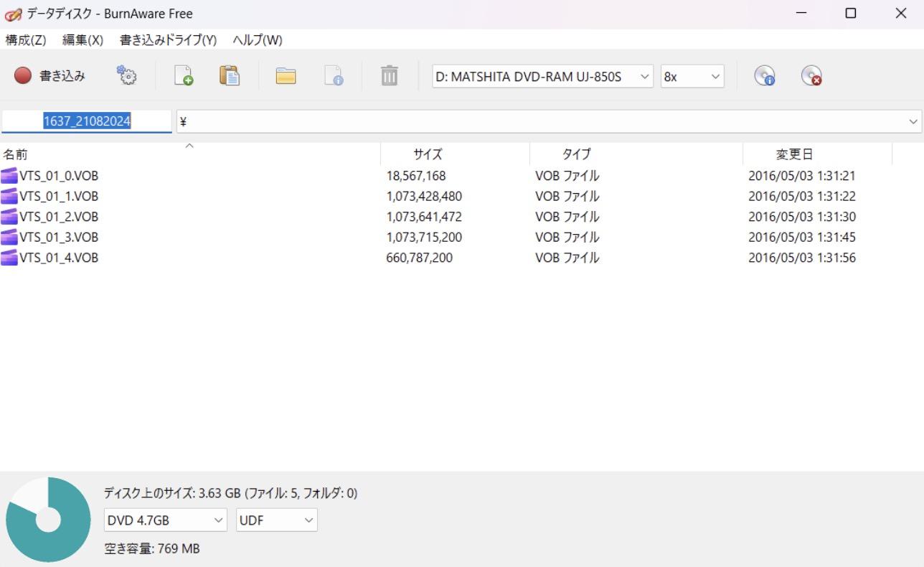Click size value 660,787,200
Image resolution: width=924 pixels, height=567 pixels.
pos(420,258)
